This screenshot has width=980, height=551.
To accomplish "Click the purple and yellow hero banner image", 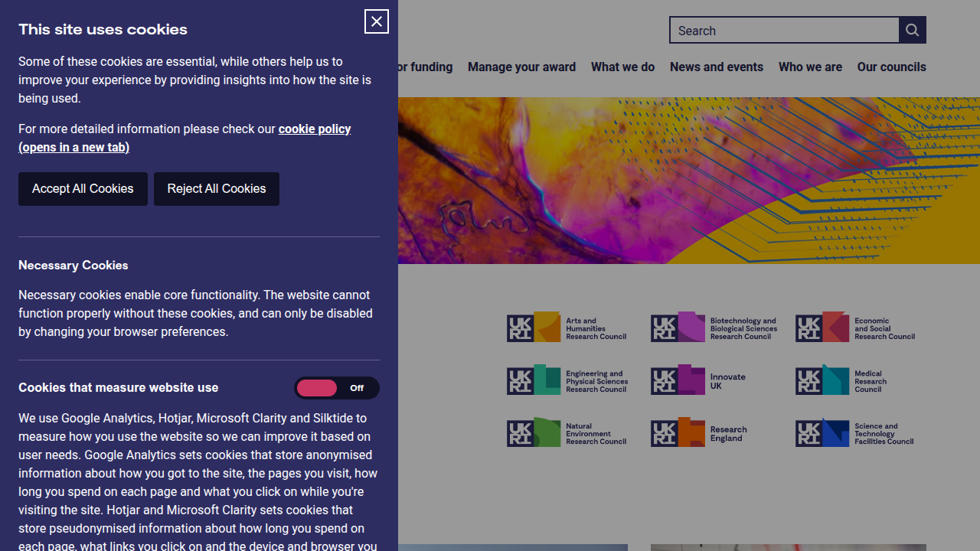I will (689, 181).
